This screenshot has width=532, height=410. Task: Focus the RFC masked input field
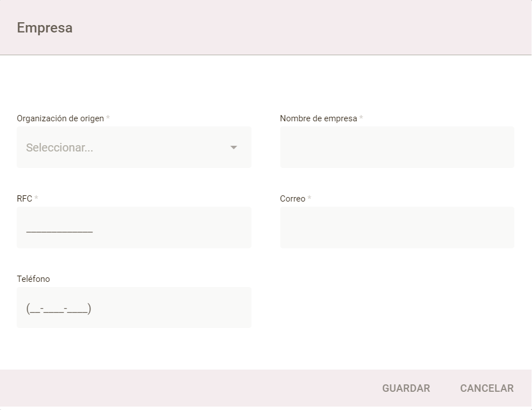point(134,228)
